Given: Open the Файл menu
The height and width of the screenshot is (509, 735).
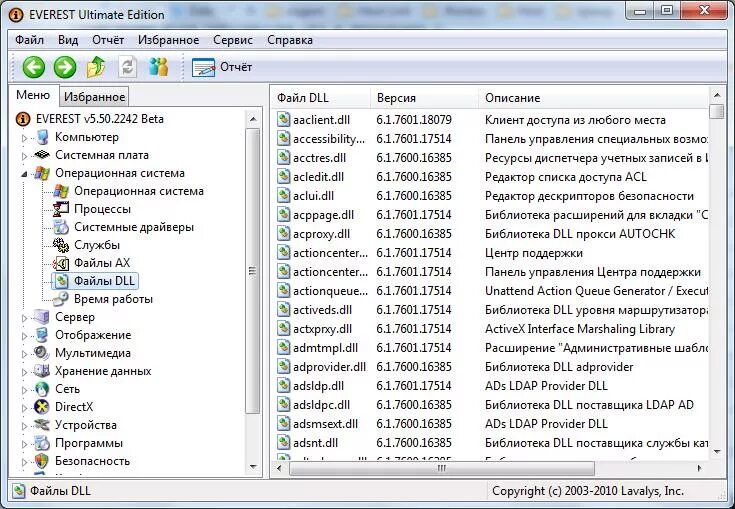Looking at the screenshot, I should pos(30,40).
